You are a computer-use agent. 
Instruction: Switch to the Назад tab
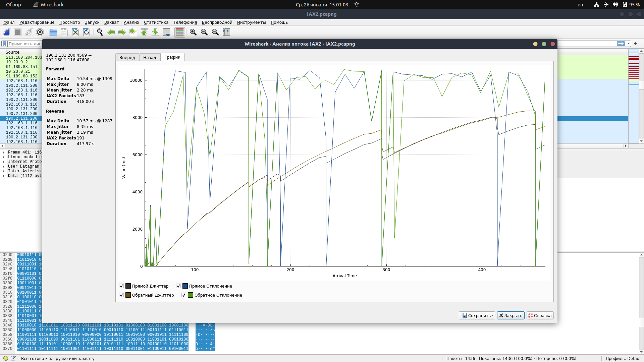pyautogui.click(x=150, y=57)
